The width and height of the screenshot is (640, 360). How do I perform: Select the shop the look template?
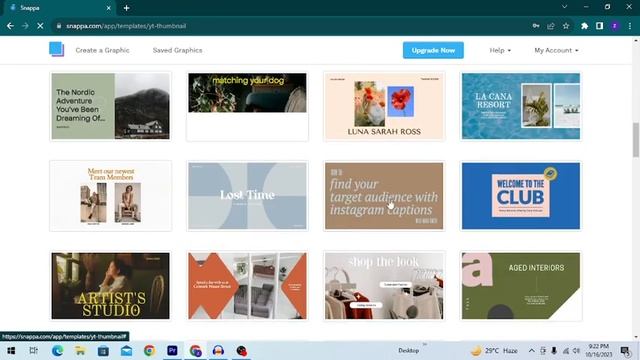pyautogui.click(x=384, y=286)
